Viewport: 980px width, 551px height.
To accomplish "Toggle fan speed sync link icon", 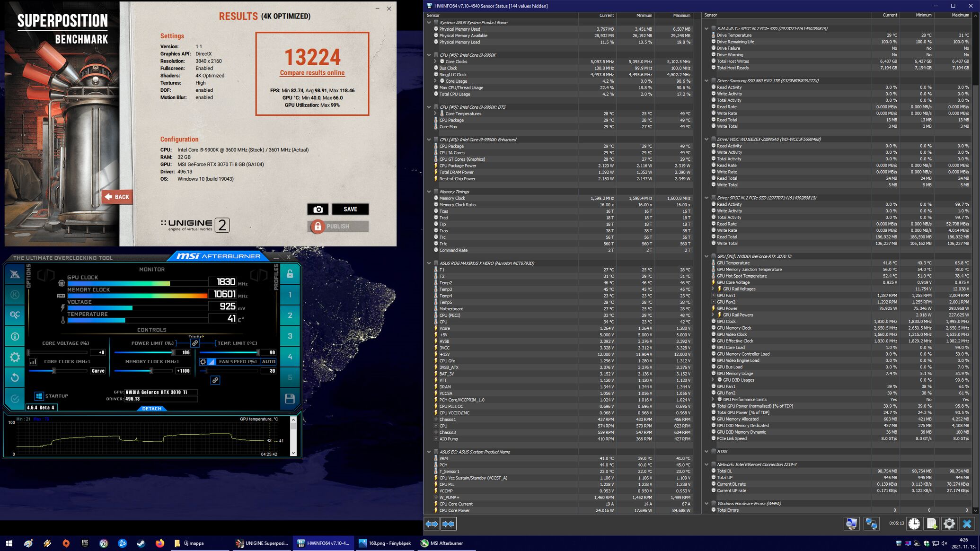I will point(215,380).
